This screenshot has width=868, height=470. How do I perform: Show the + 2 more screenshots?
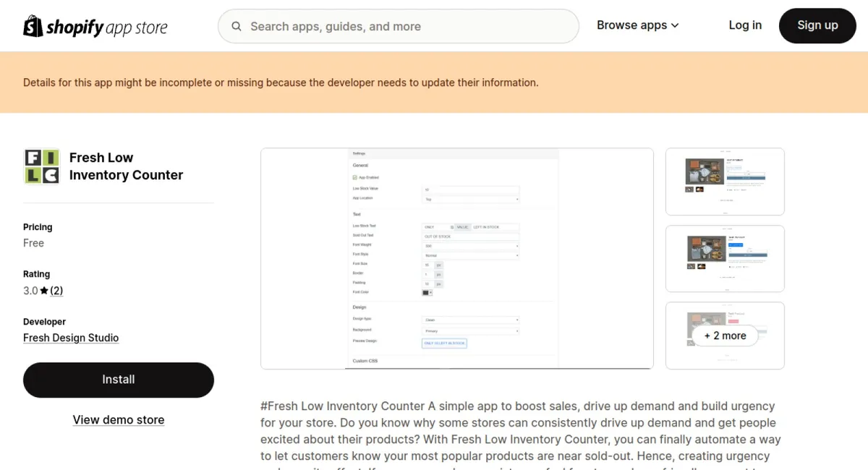pyautogui.click(x=725, y=336)
